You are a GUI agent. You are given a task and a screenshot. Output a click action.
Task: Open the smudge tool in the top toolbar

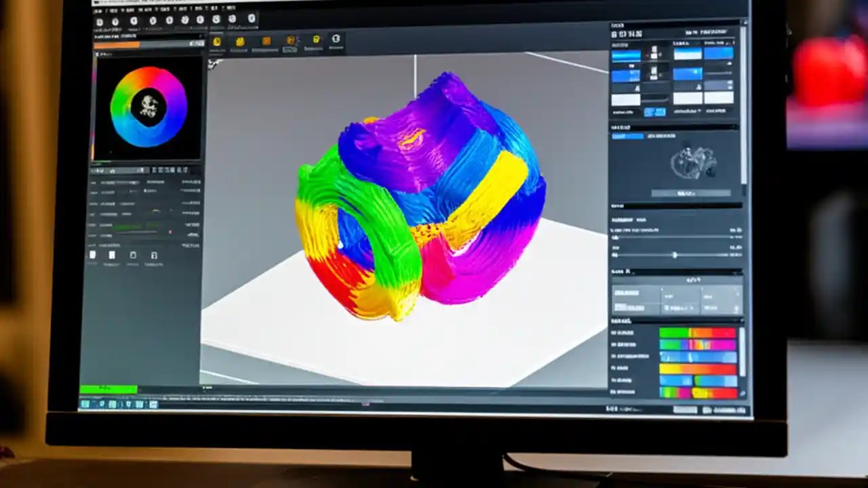(267, 42)
